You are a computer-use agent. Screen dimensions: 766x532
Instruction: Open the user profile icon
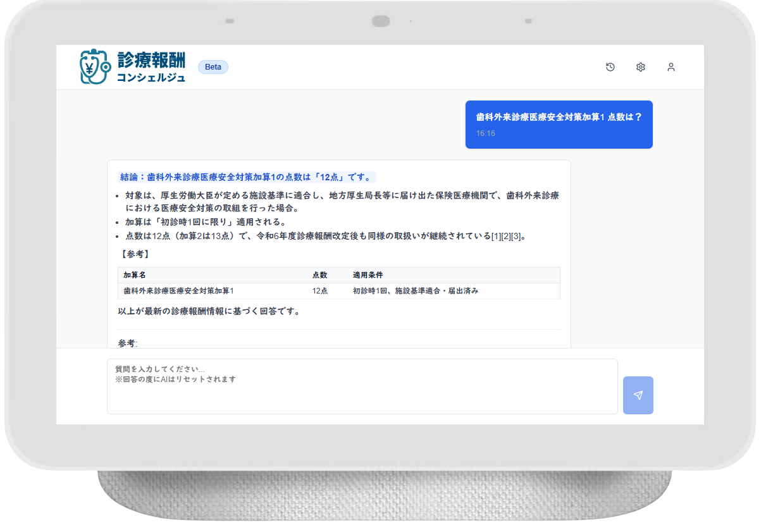tap(671, 67)
